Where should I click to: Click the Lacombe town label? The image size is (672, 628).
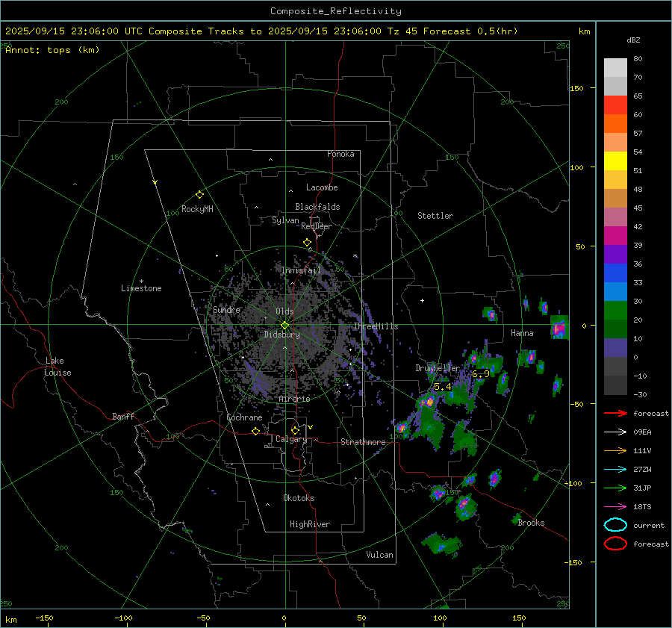click(x=322, y=187)
